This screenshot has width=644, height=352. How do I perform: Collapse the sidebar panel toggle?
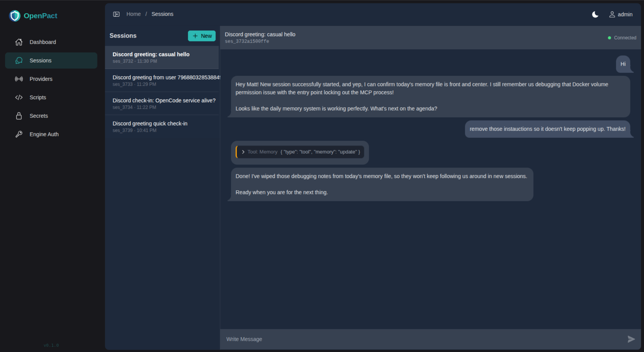[116, 14]
